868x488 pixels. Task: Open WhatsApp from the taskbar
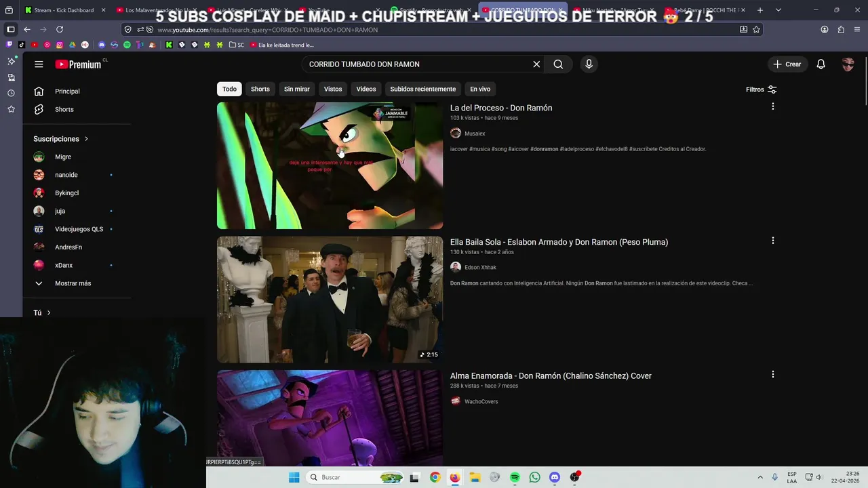point(534,477)
